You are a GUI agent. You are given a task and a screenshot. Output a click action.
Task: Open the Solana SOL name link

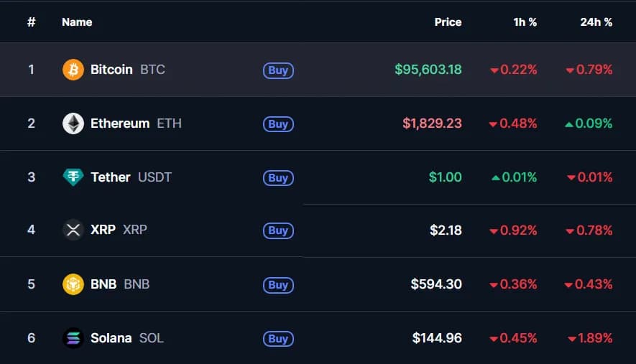pos(126,338)
